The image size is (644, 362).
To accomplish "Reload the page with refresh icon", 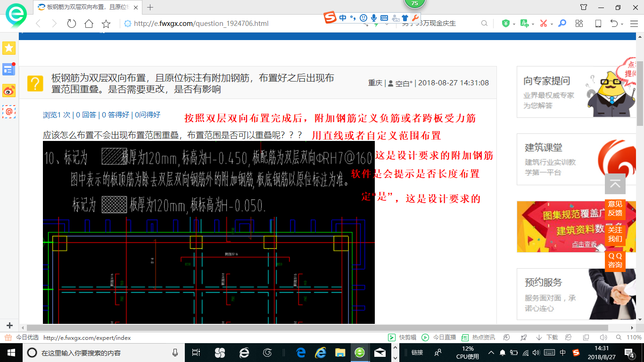I will [x=72, y=24].
